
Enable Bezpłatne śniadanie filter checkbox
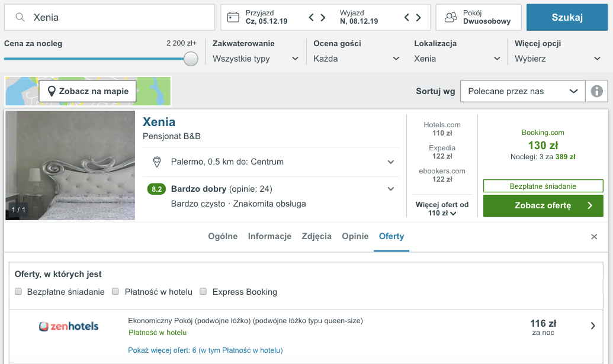(18, 291)
